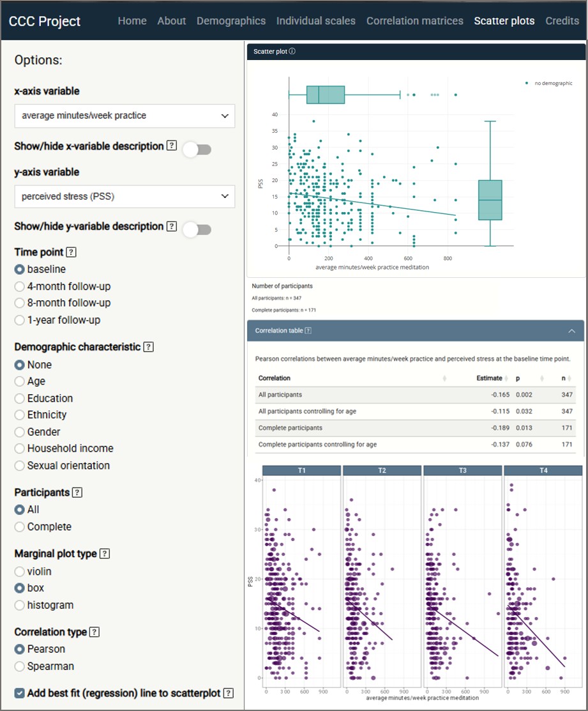Open the About page
Screen dimensions: 588x711
(172, 21)
